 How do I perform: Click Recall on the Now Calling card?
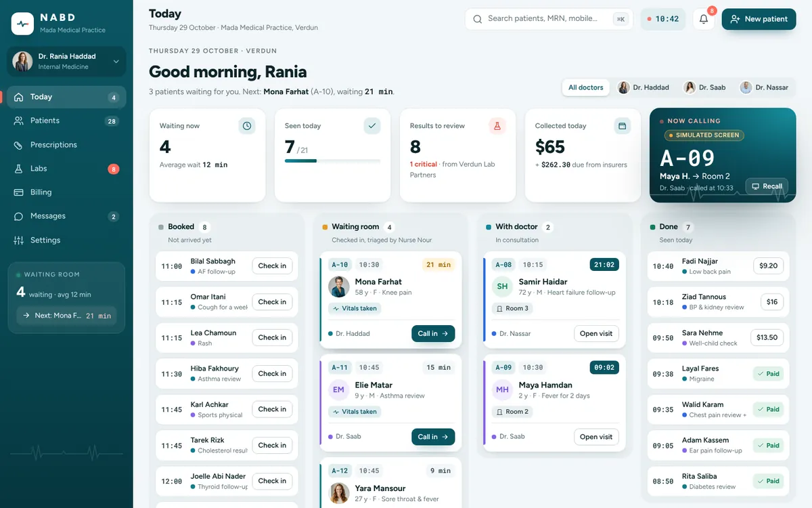point(767,186)
